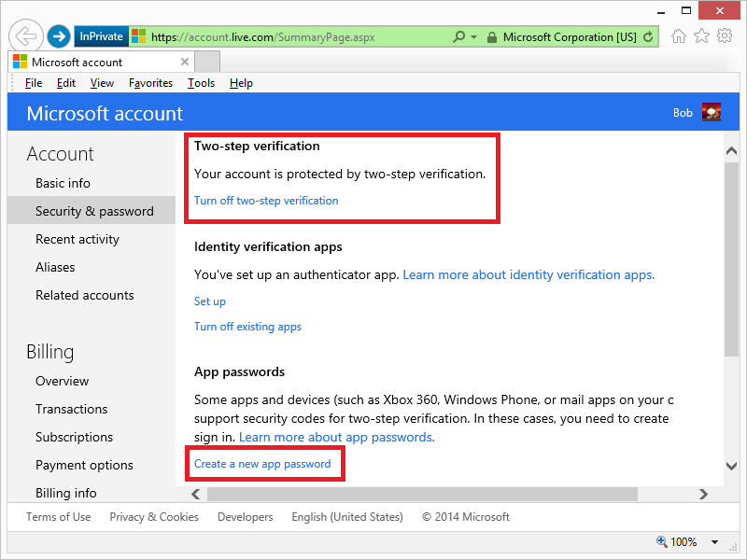The height and width of the screenshot is (560, 747).
Task: Click the browser Back arrow button
Action: coord(27,36)
